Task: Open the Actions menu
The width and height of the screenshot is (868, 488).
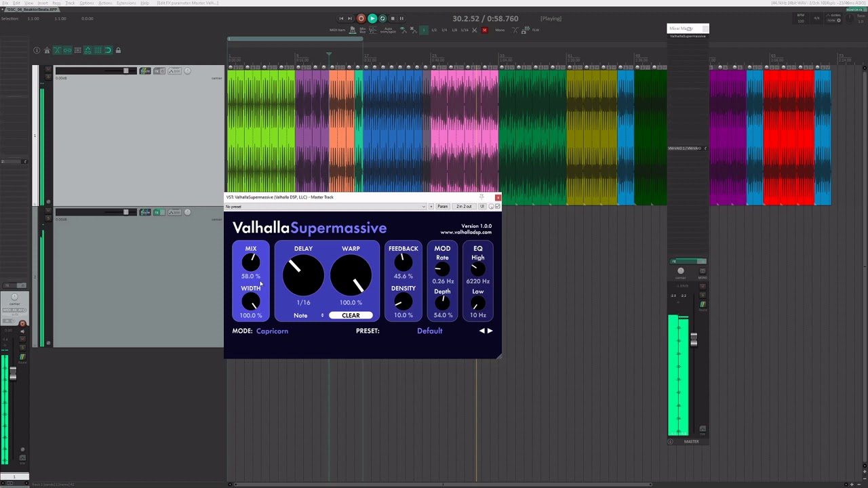Action: 105,3
